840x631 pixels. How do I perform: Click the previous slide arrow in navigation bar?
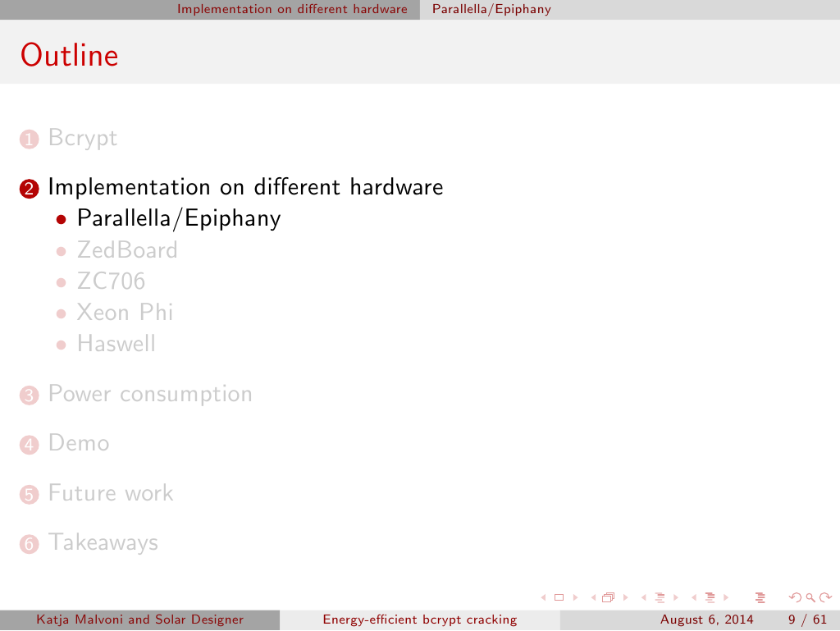tap(543, 597)
